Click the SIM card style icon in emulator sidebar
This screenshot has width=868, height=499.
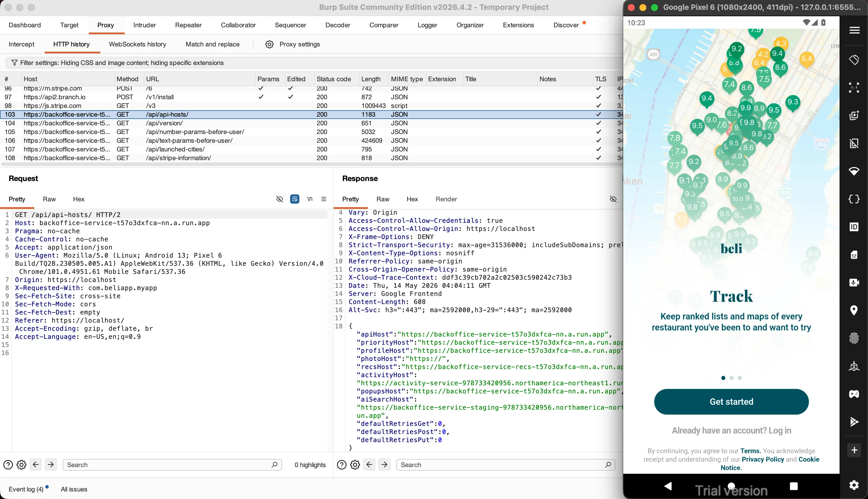[854, 255]
